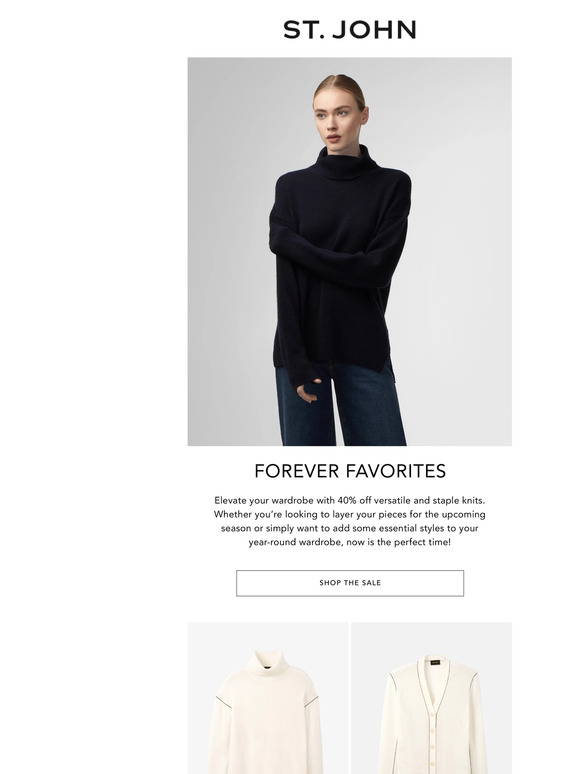
Task: Click the ST. JOHN logo header
Action: (x=349, y=30)
